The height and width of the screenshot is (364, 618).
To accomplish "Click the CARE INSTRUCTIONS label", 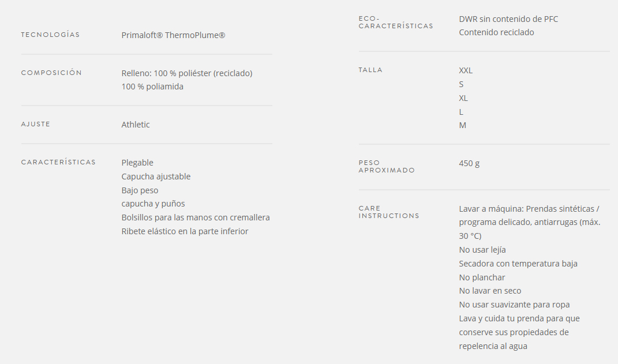I will (x=388, y=212).
